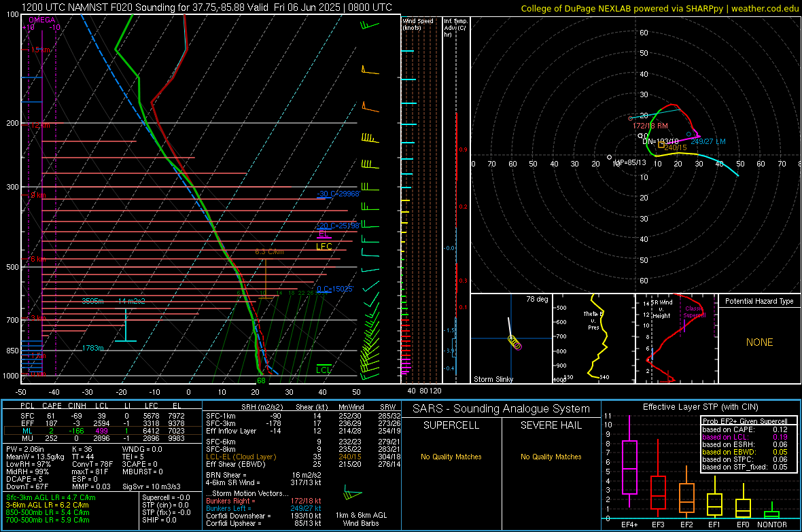
Task: Click the OMEGA label on the skew-T
Action: pos(42,20)
